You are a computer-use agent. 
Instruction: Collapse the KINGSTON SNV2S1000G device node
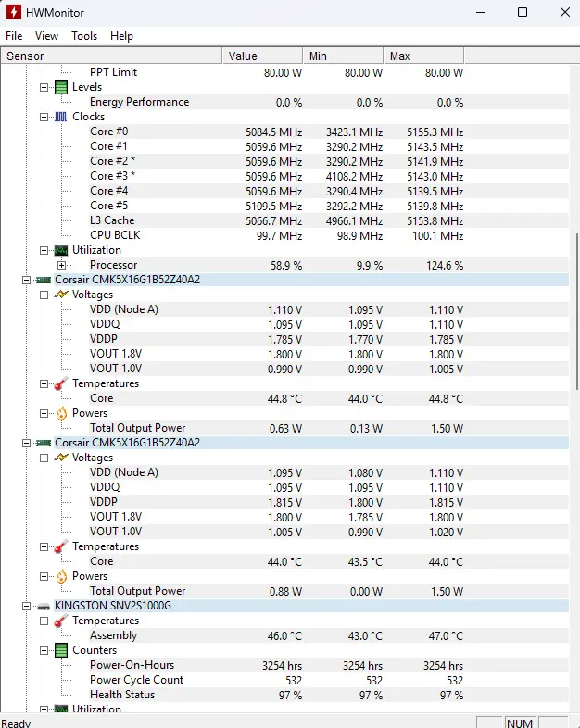27,606
